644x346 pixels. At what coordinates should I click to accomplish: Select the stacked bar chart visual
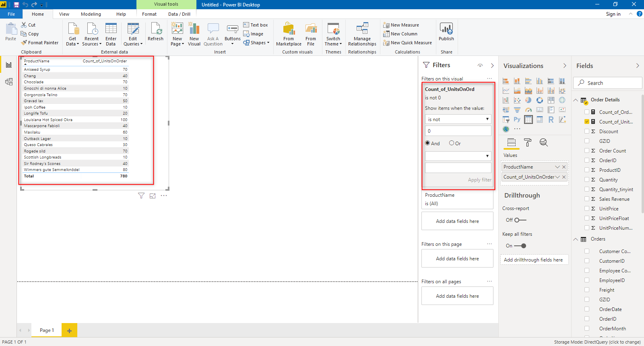tap(506, 81)
